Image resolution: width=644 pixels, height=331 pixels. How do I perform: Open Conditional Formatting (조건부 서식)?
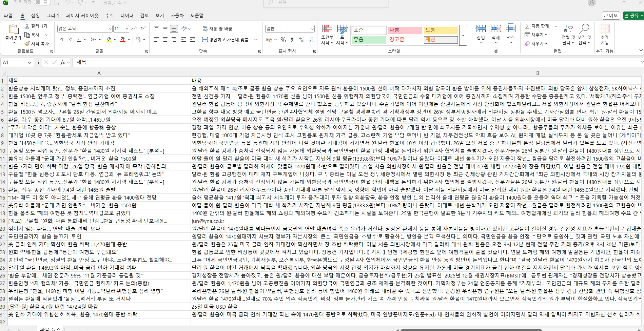coord(327,34)
